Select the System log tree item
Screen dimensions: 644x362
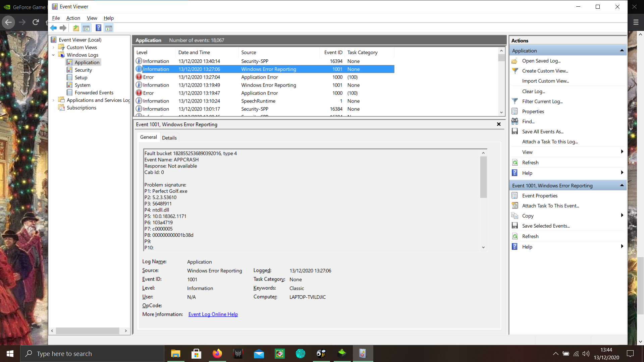82,85
